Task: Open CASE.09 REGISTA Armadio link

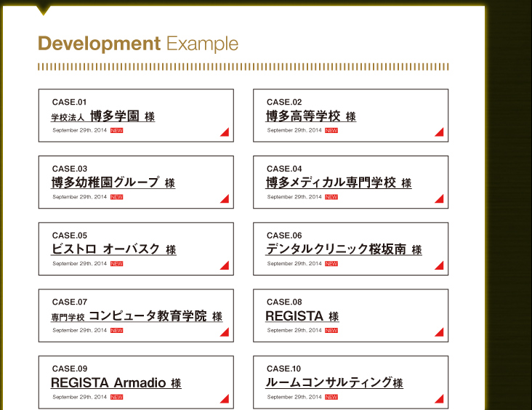Action: (x=116, y=383)
